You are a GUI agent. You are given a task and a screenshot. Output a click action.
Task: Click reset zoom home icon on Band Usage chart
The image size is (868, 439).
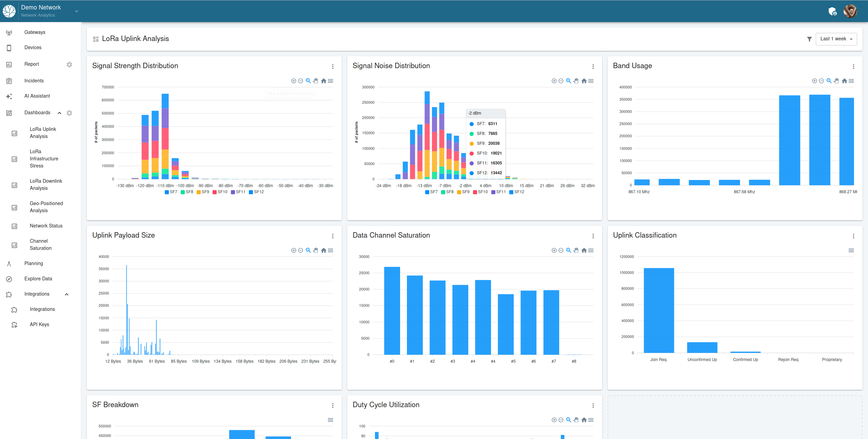(x=844, y=81)
